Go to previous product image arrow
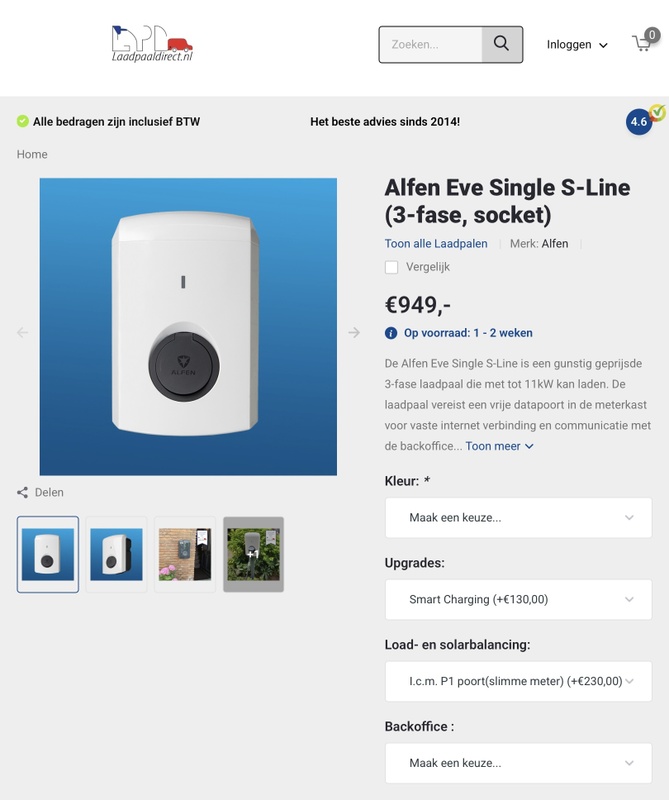 point(23,333)
